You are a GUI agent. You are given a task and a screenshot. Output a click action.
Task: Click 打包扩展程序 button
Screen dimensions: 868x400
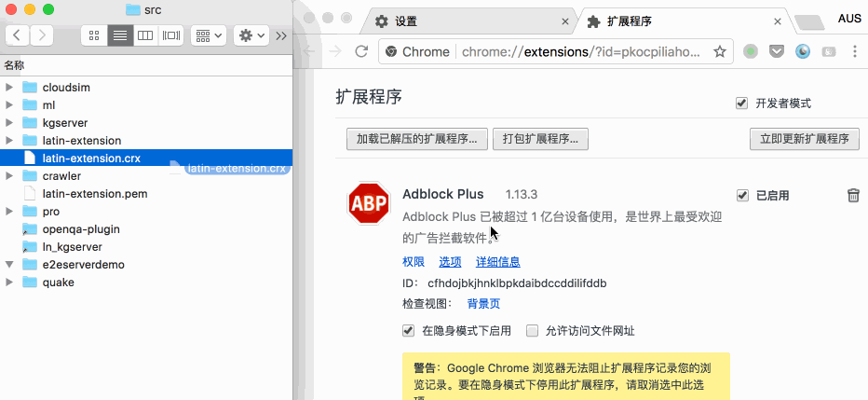540,139
